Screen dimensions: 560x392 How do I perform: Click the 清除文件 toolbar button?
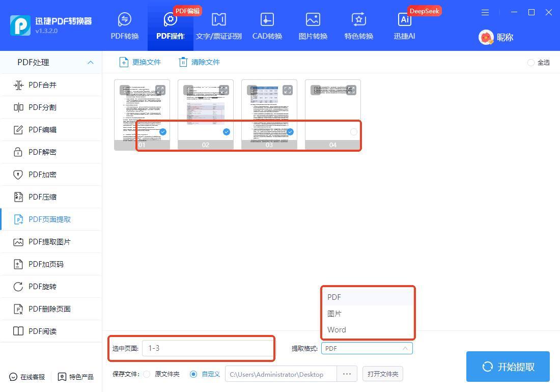pyautogui.click(x=199, y=62)
